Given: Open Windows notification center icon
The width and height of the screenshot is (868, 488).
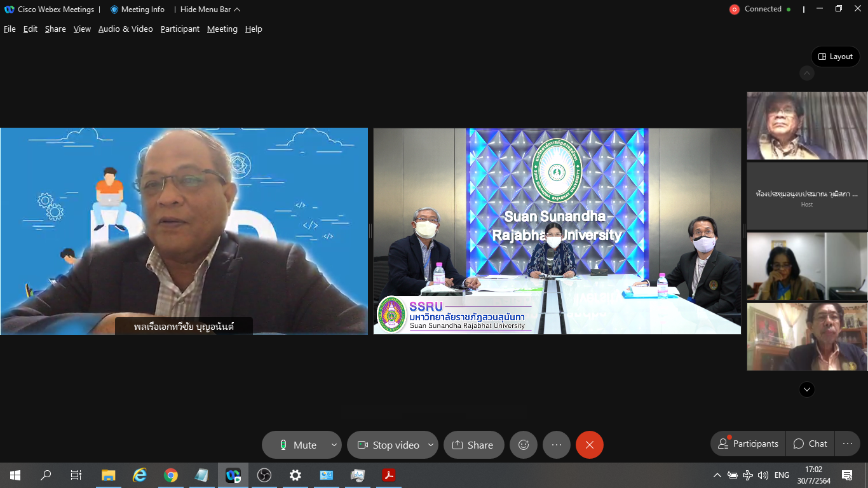Looking at the screenshot, I should 846,475.
